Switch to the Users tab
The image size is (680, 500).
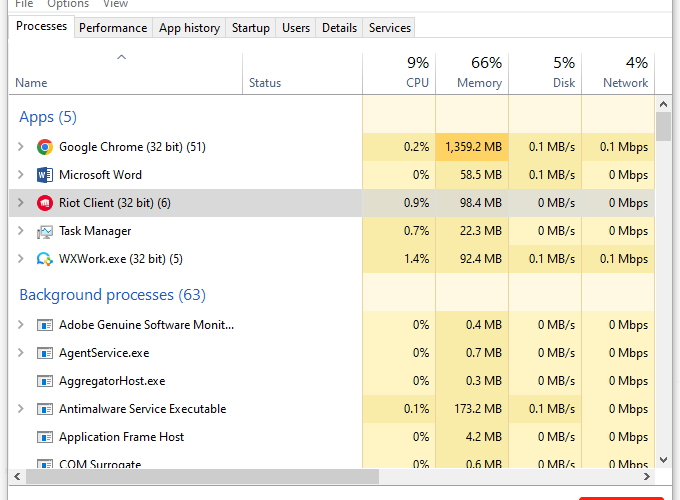click(x=296, y=28)
